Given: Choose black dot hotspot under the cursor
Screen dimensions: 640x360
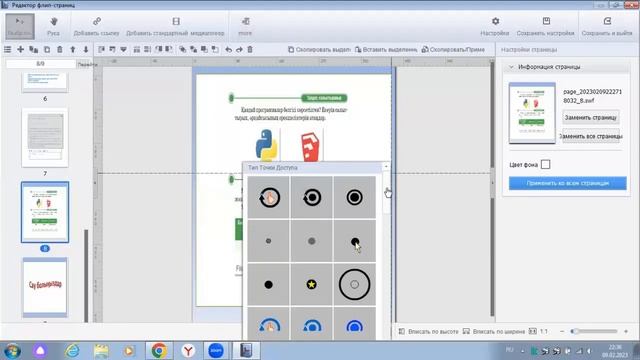Looking at the screenshot, I should point(354,241).
